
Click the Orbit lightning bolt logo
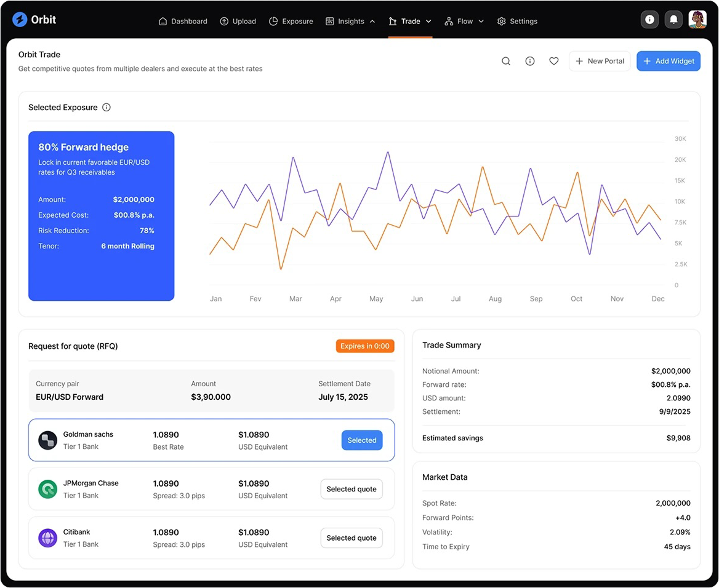tap(20, 20)
